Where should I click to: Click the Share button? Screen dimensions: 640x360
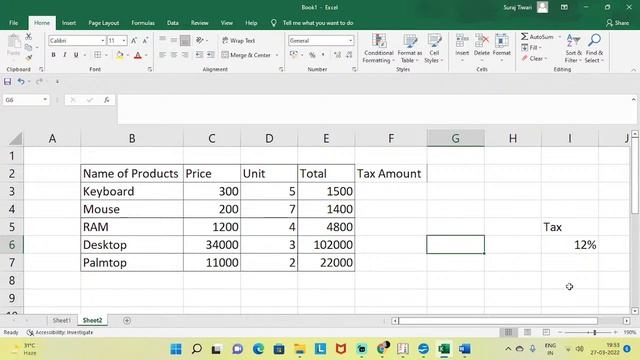tap(618, 23)
